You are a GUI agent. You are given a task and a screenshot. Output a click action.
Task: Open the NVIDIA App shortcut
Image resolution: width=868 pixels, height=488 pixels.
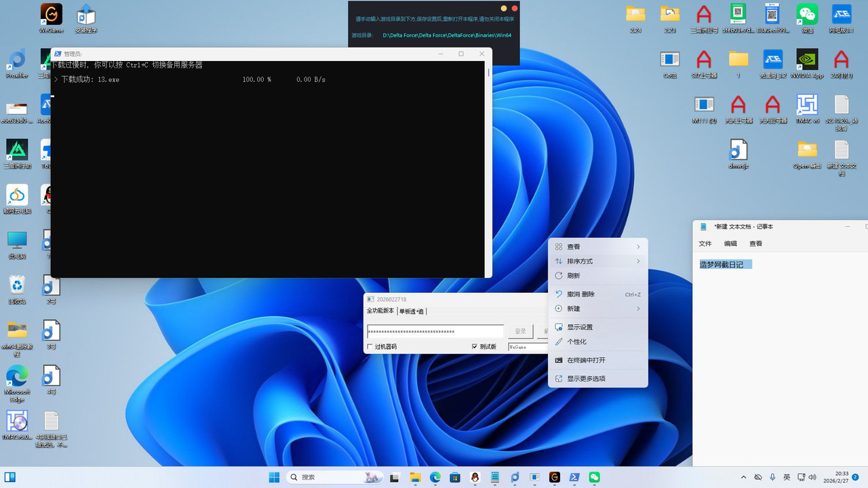click(807, 63)
